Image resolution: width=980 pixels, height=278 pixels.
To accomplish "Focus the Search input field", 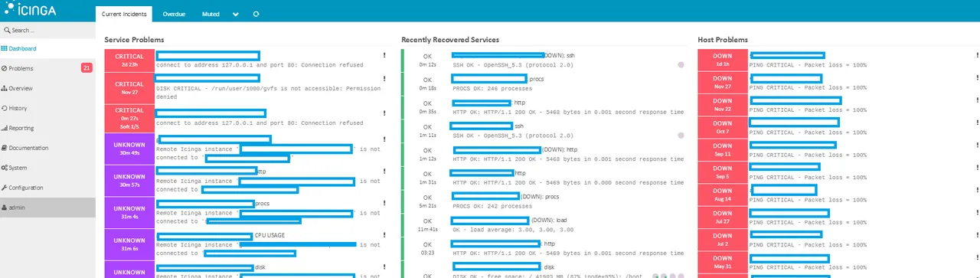I will click(47, 30).
